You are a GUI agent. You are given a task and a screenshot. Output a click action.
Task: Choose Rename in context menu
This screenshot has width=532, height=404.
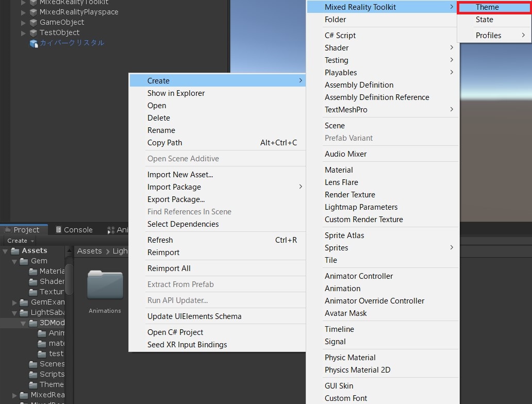point(218,130)
